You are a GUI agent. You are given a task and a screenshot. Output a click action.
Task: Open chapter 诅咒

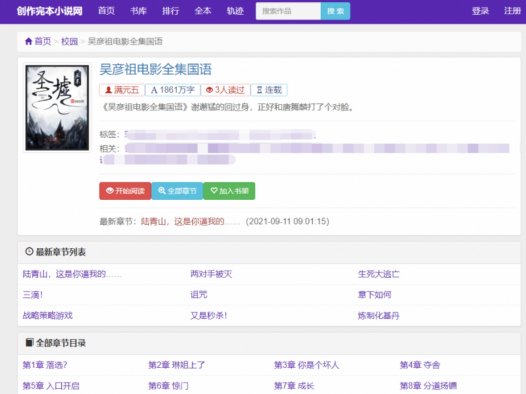pyautogui.click(x=199, y=295)
